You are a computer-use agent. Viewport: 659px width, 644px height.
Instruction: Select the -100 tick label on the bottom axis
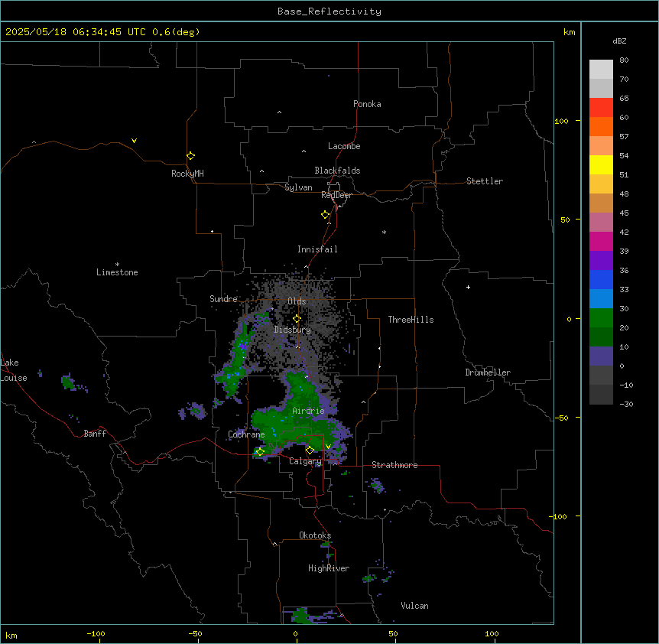point(96,633)
